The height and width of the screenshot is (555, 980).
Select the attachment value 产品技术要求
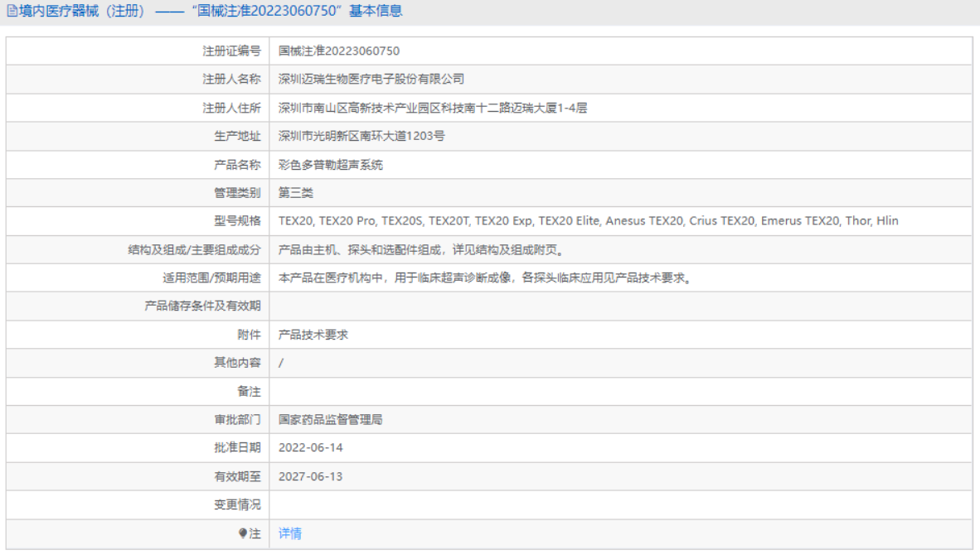click(313, 335)
